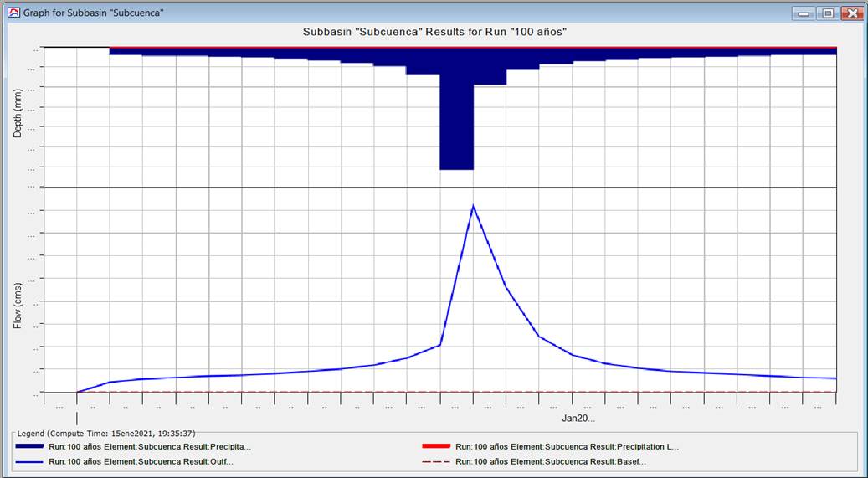This screenshot has width=868, height=478.
Task: Click the "Graph for Subbasin" title bar text
Action: point(93,13)
